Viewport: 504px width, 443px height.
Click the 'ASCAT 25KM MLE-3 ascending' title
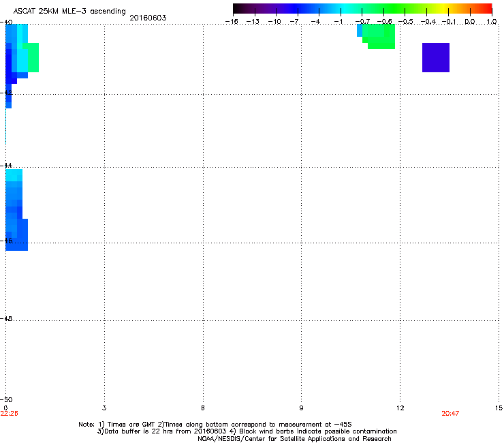pyautogui.click(x=69, y=12)
